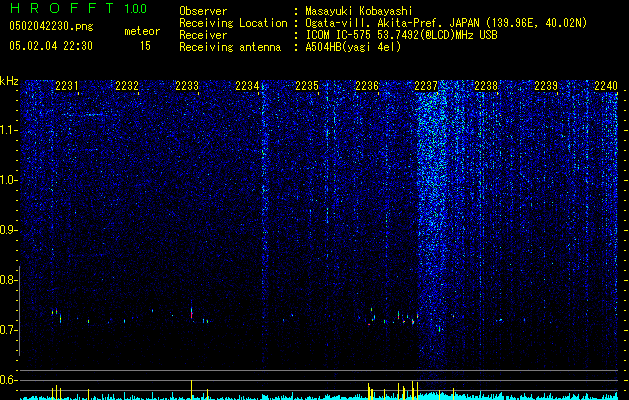
Task: Click the file name 0502042230.png
Action: (x=51, y=26)
